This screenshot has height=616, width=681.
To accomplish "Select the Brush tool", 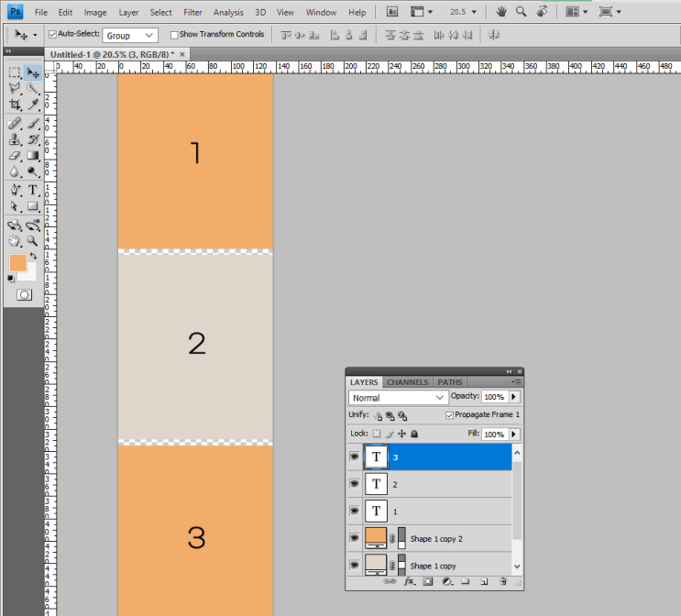I will (x=33, y=124).
